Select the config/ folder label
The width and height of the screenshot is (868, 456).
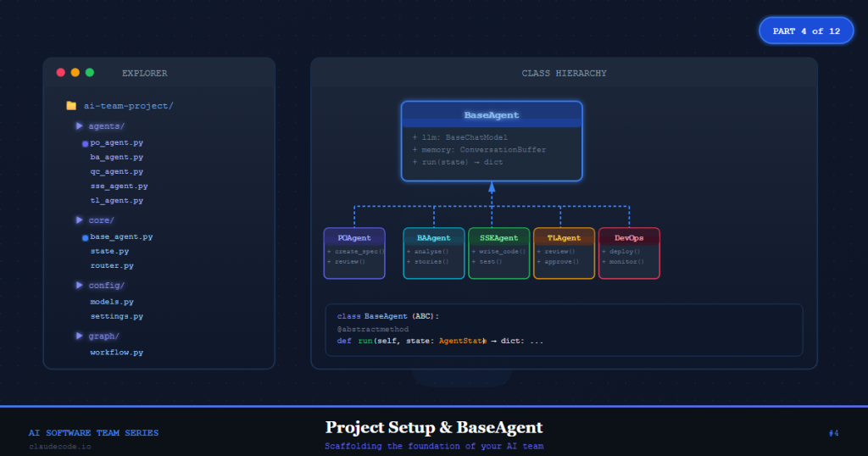107,286
